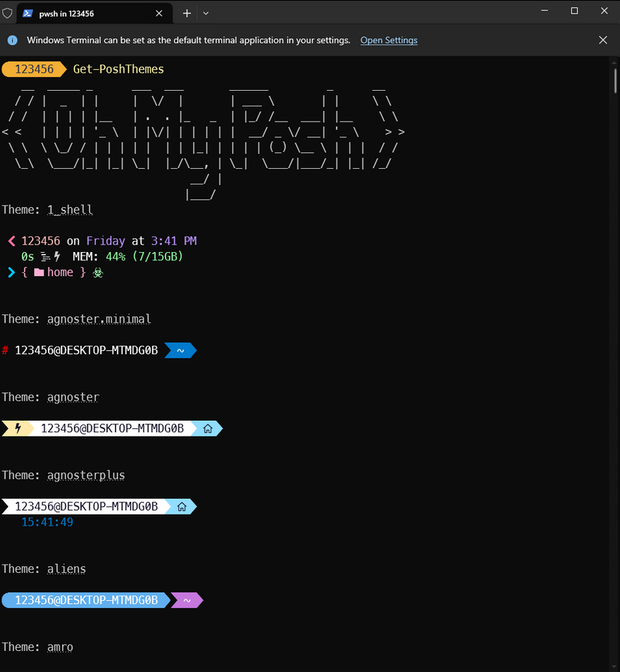
Task: Open the new tab dropdown menu
Action: (205, 13)
